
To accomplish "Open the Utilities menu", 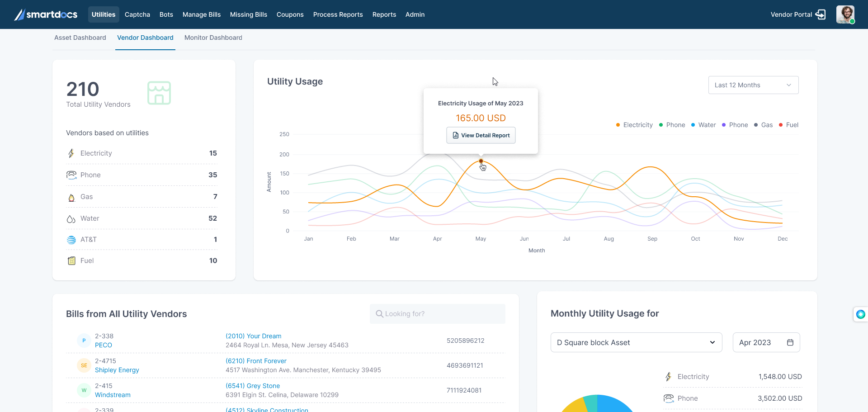I will point(104,14).
